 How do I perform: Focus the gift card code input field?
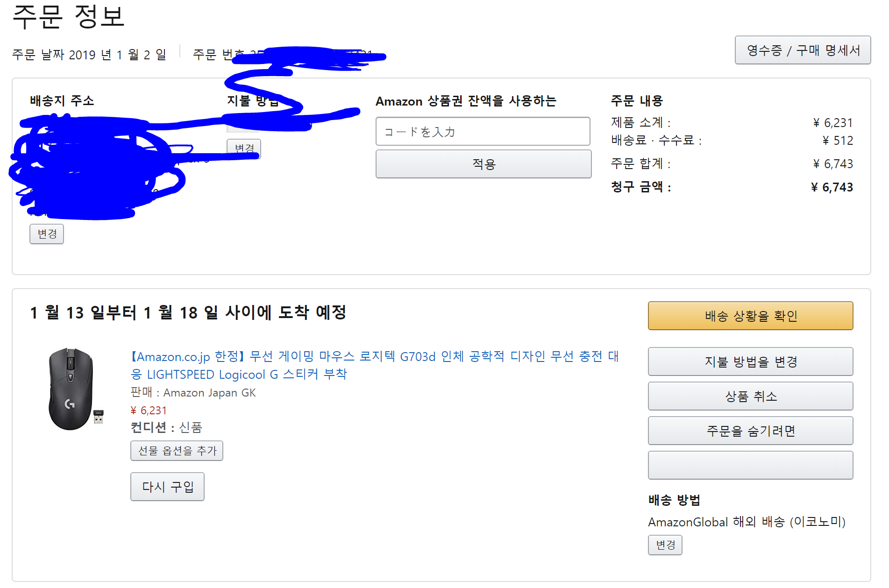[x=483, y=132]
